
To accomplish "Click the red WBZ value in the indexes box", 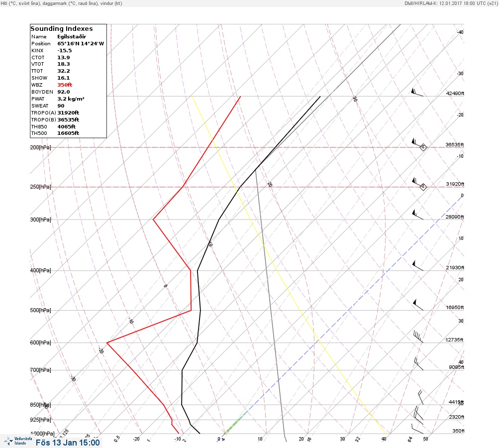I will [65, 85].
